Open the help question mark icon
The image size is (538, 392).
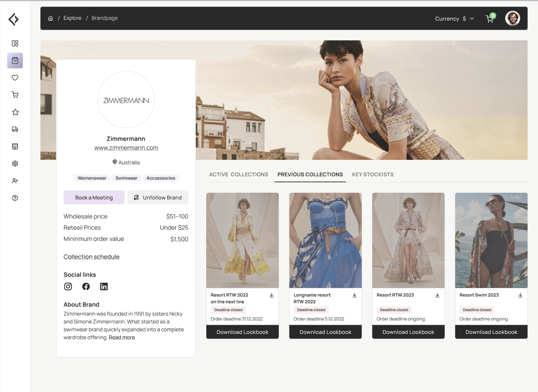coord(15,198)
